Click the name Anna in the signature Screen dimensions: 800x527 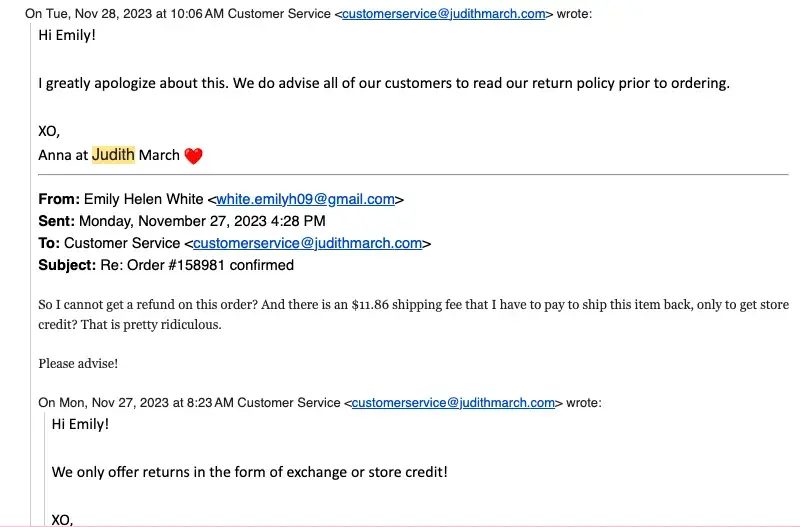click(55, 155)
